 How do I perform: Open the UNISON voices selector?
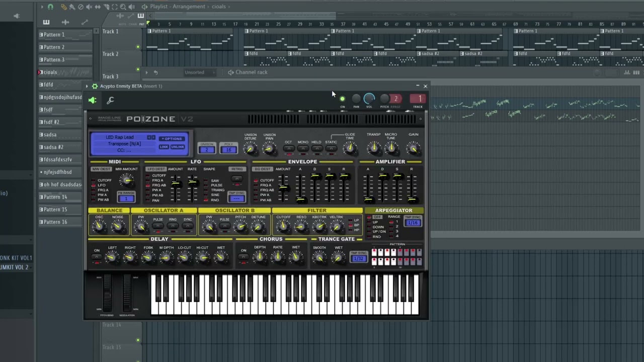pos(207,150)
